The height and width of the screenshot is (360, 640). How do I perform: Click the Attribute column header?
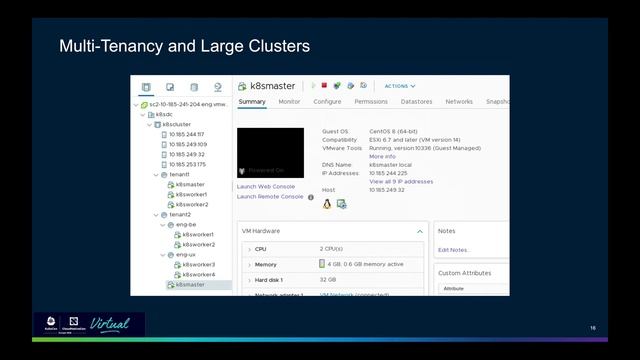[453, 289]
